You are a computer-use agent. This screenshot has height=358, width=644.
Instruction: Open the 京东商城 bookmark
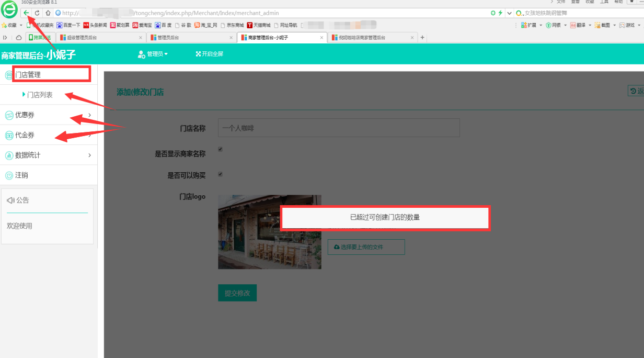(233, 25)
